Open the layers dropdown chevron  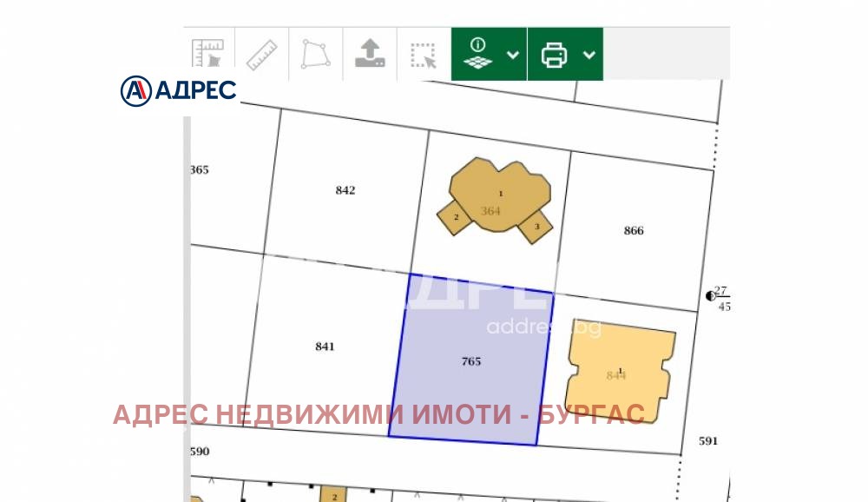(x=513, y=55)
